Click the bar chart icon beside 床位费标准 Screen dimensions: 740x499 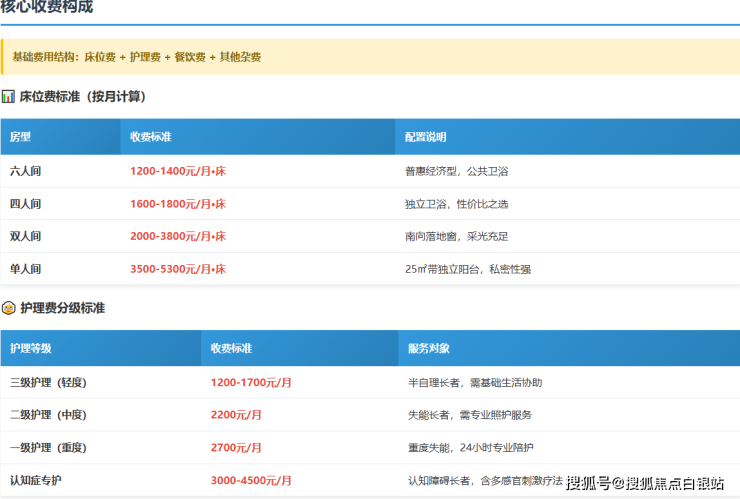pyautogui.click(x=8, y=97)
